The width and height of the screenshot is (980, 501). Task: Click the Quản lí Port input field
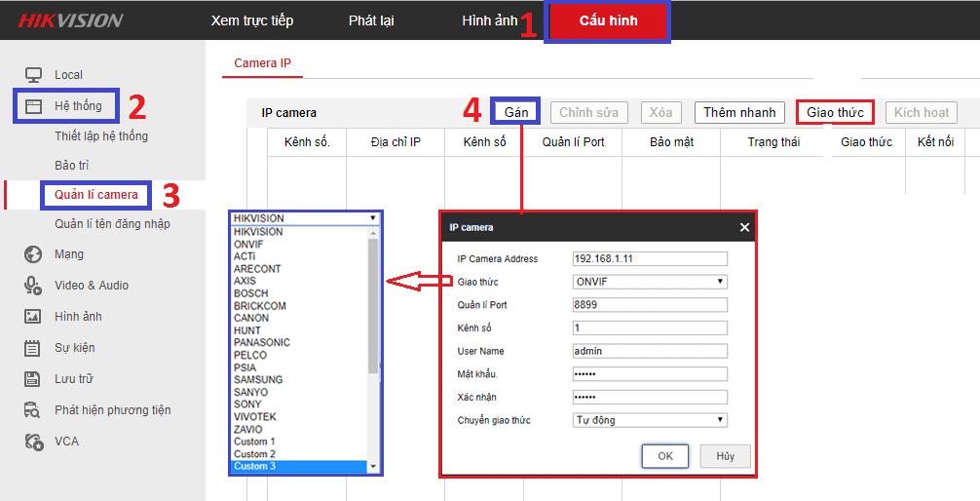(x=650, y=305)
